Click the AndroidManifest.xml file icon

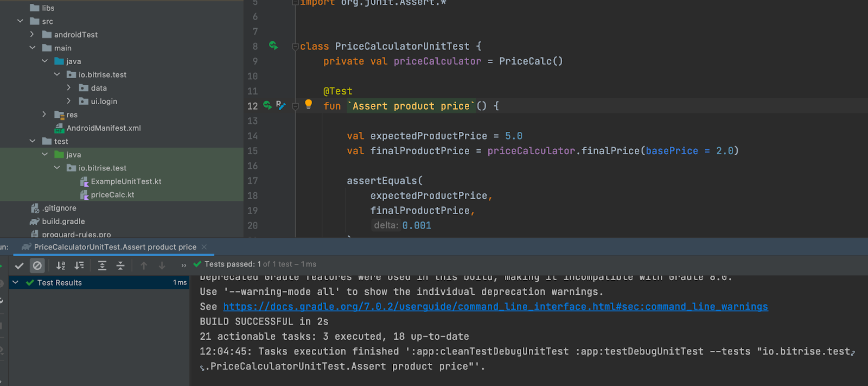pyautogui.click(x=59, y=128)
